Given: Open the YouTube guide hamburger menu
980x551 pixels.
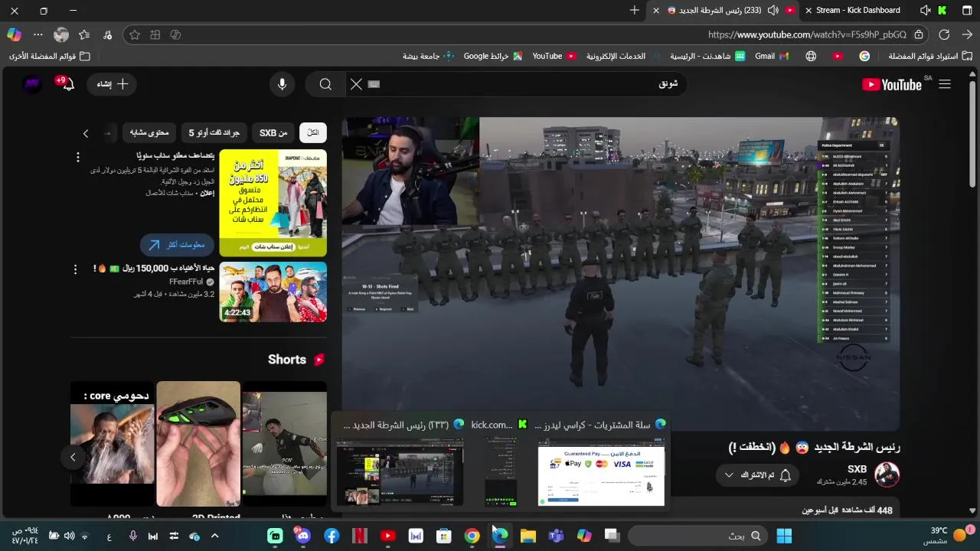Looking at the screenshot, I should [x=945, y=84].
